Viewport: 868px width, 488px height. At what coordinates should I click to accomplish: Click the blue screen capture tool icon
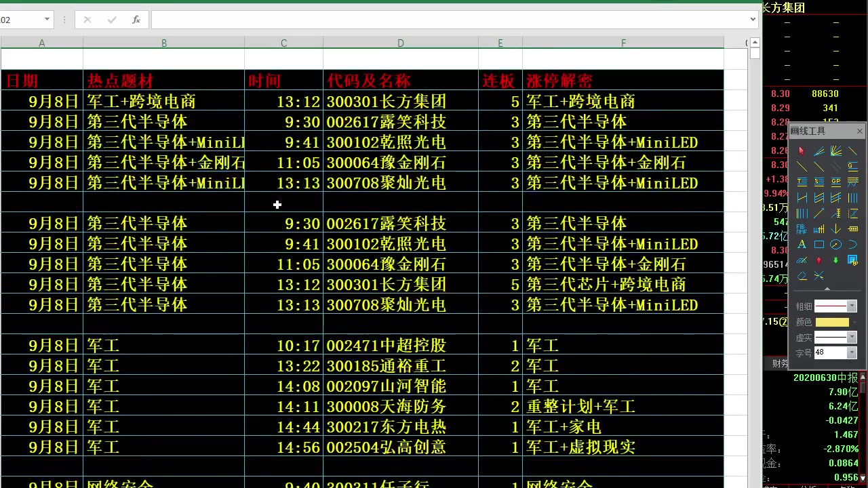852,260
